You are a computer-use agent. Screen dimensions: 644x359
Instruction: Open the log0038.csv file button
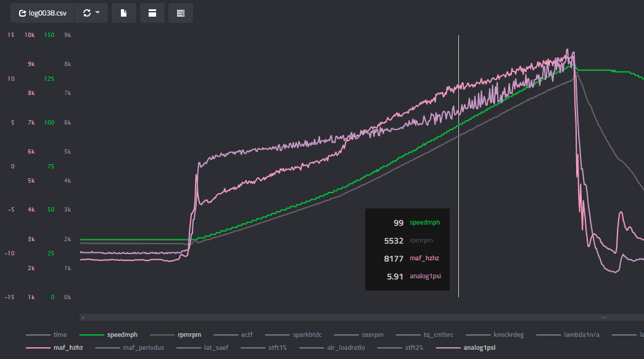click(43, 13)
